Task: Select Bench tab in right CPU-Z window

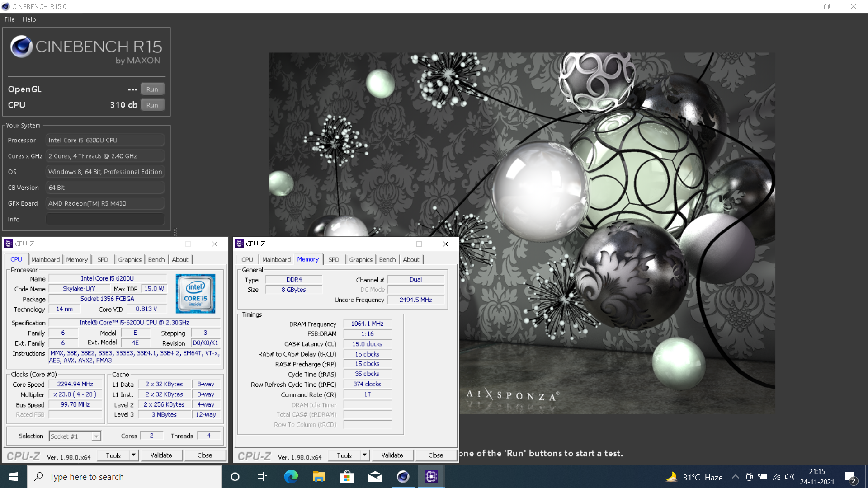Action: pyautogui.click(x=387, y=259)
